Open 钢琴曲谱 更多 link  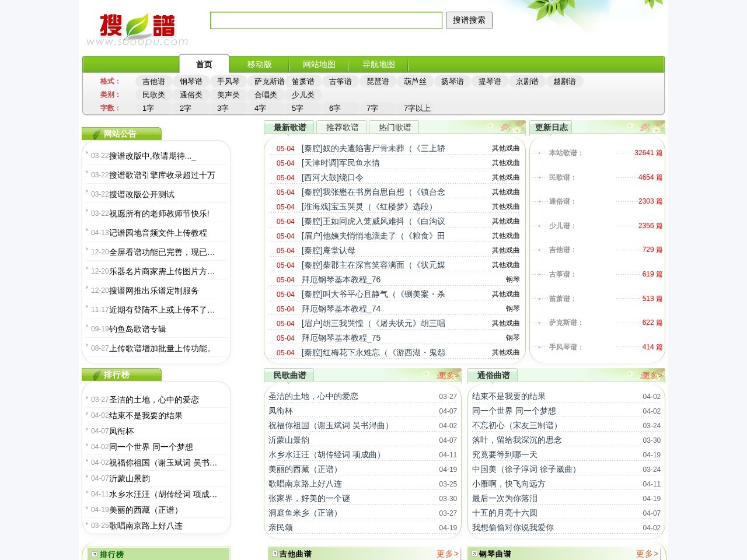coord(647,554)
